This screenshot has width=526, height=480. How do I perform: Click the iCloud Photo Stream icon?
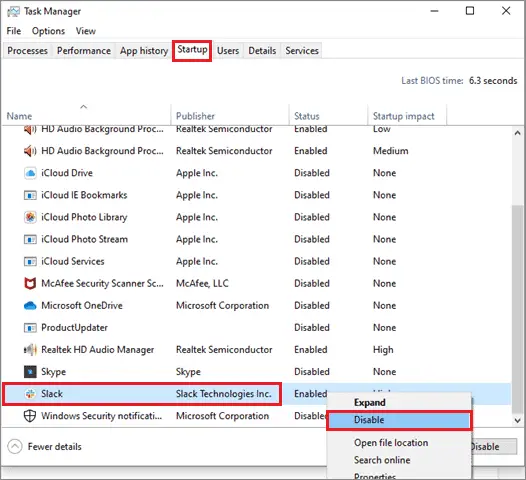(x=30, y=239)
